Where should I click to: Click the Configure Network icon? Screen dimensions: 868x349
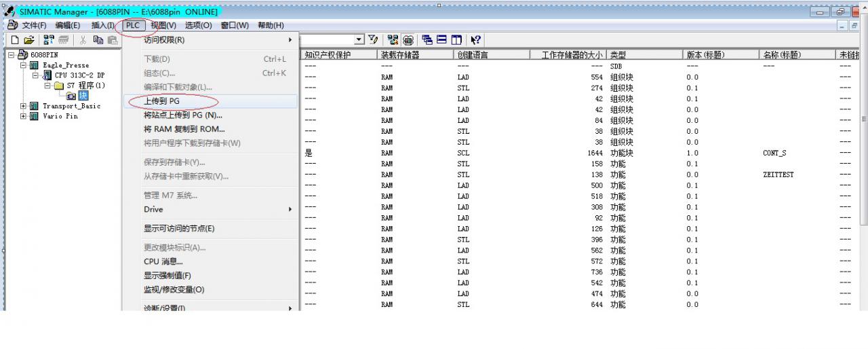[x=393, y=40]
